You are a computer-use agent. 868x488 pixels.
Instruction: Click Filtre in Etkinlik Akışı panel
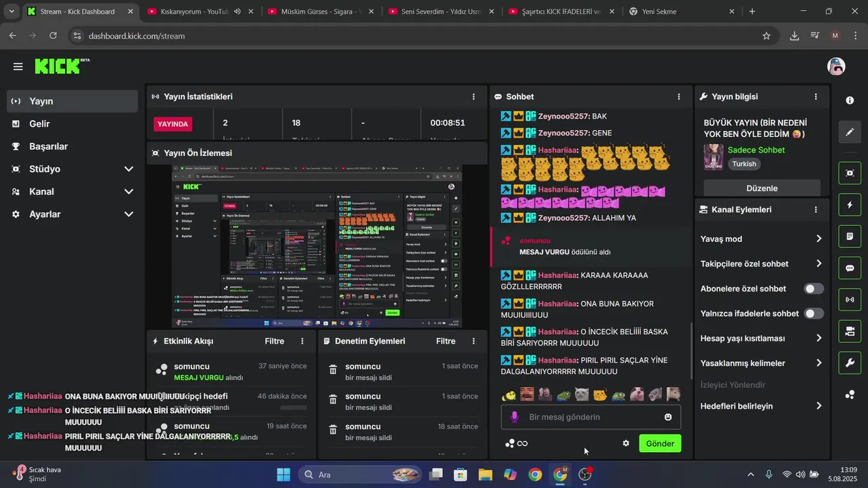click(275, 341)
